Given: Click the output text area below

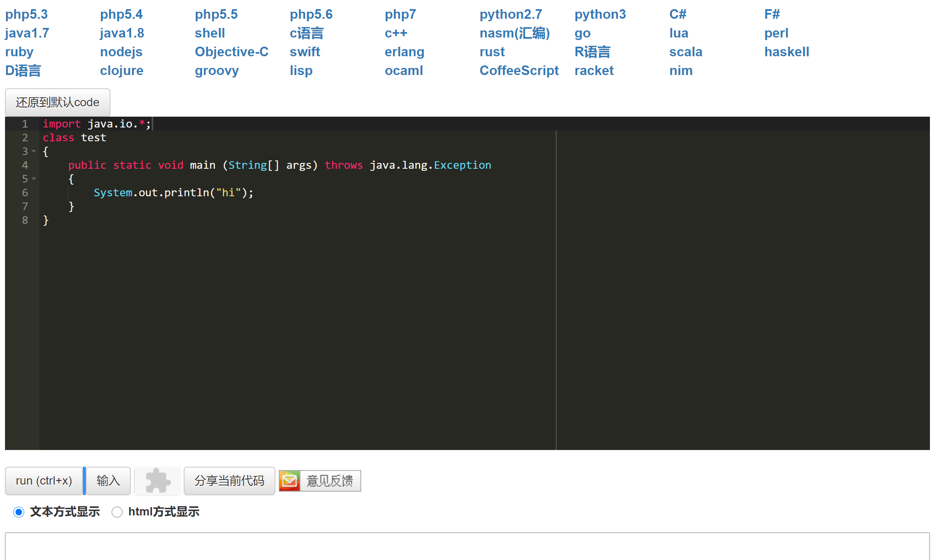Looking at the screenshot, I should (467, 547).
